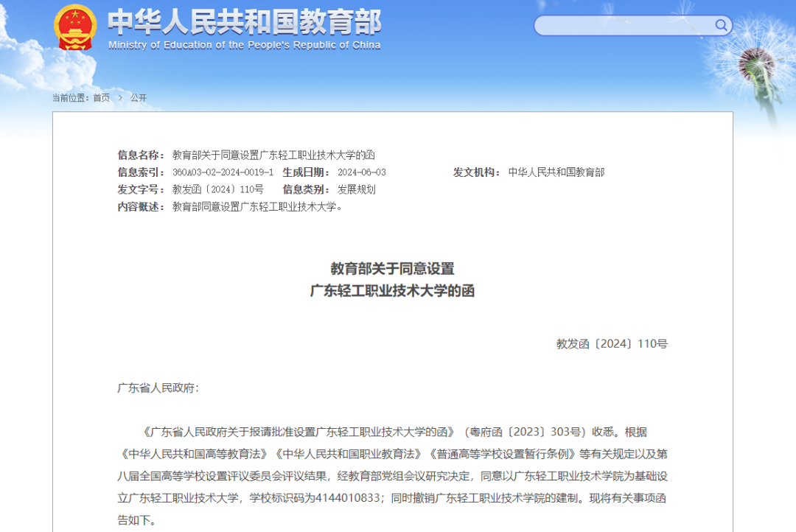
Task: Click school code 4144010833 in body
Action: tap(348, 498)
